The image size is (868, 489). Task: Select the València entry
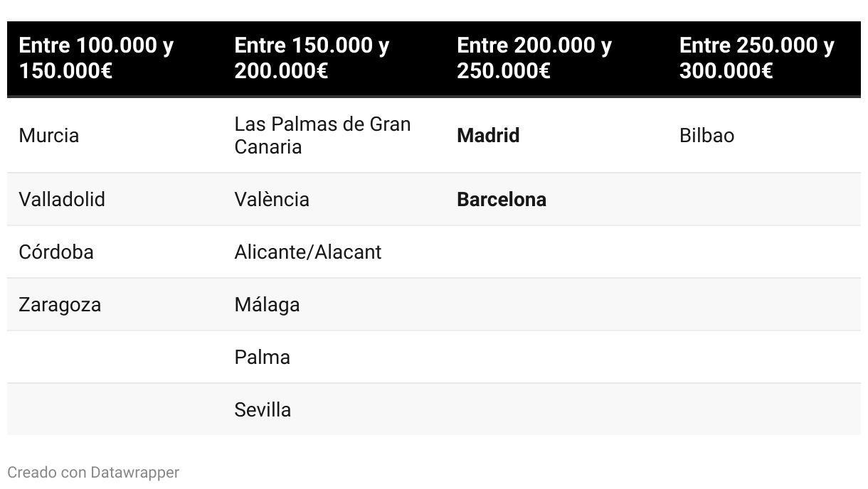[x=272, y=200]
